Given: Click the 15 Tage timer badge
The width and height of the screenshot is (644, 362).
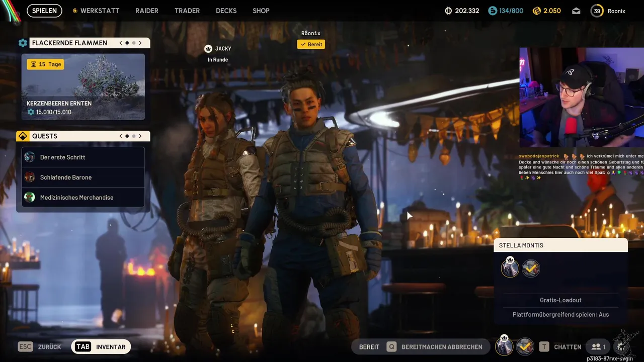Looking at the screenshot, I should [x=45, y=64].
